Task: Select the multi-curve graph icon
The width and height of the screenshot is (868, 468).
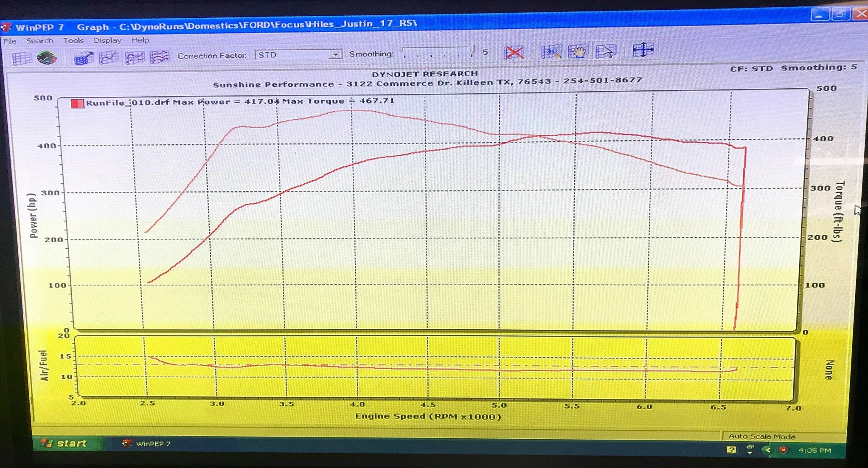Action: point(159,57)
